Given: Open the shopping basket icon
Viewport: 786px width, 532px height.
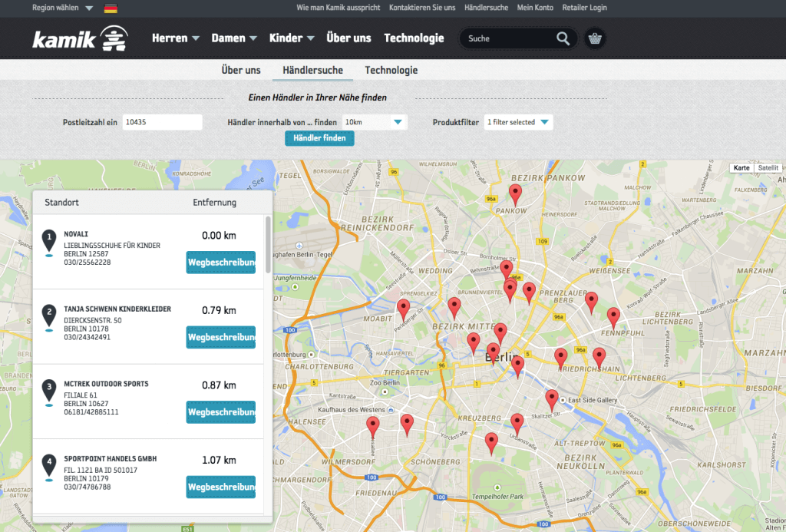Looking at the screenshot, I should pos(595,38).
